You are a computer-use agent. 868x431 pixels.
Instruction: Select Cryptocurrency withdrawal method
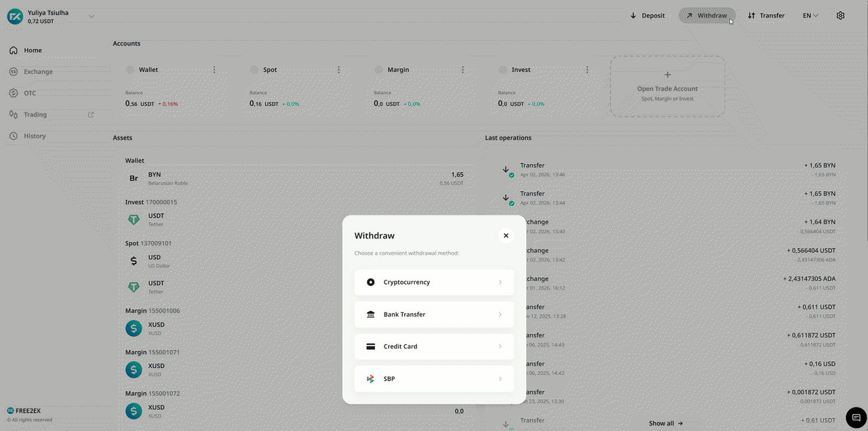434,283
